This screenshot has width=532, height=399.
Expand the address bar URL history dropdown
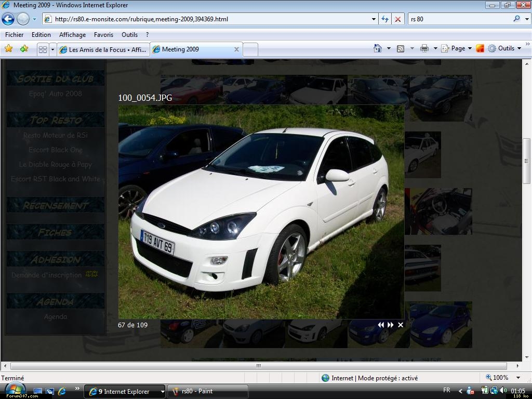pos(374,19)
